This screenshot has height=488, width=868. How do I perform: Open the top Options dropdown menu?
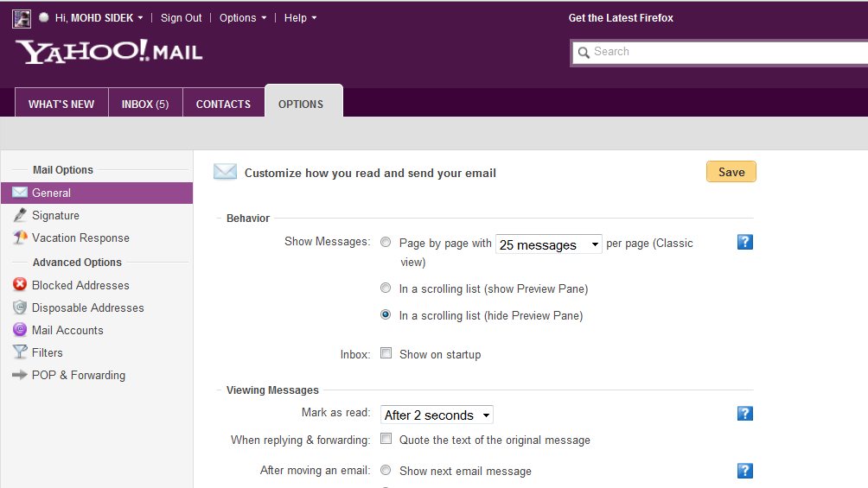243,17
